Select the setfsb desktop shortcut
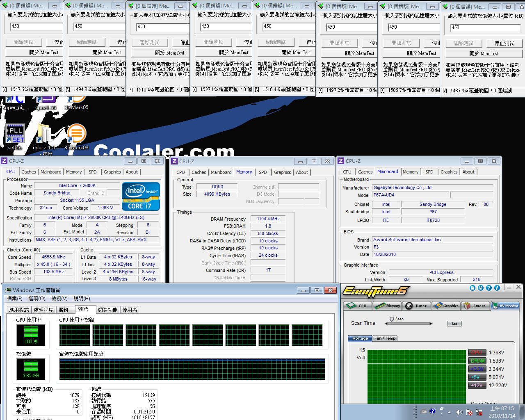 (15, 137)
